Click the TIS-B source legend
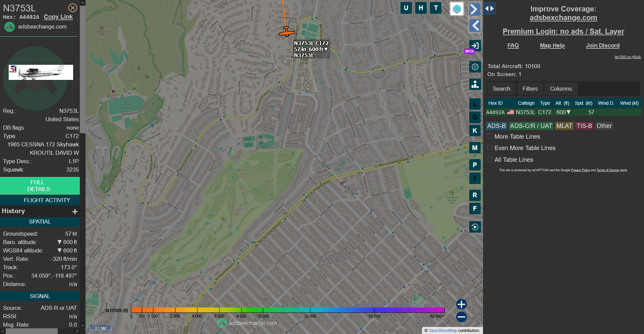 (584, 126)
